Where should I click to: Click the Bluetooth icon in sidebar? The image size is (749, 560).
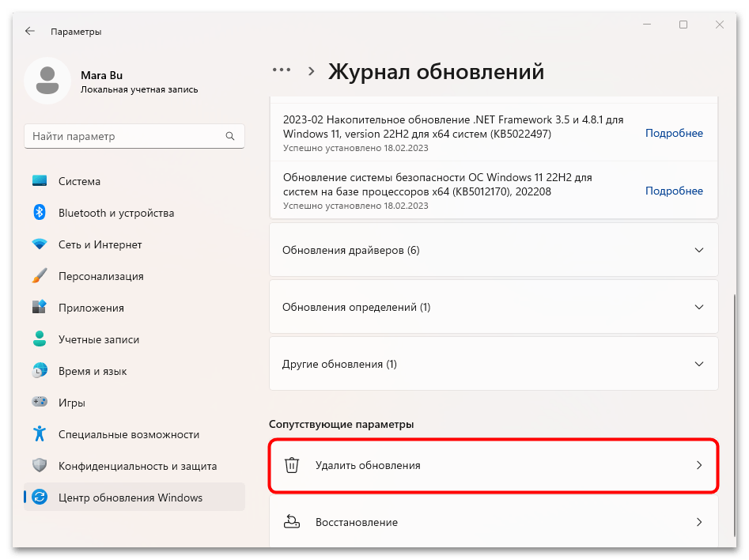(40, 212)
